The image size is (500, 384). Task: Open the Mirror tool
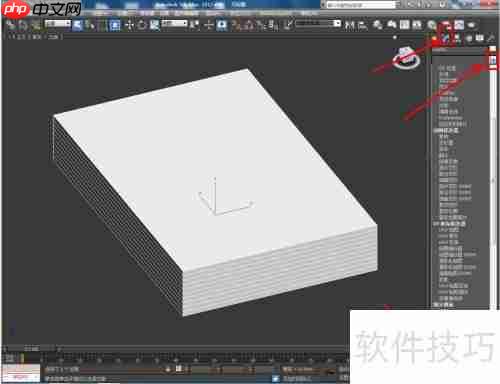(x=350, y=25)
